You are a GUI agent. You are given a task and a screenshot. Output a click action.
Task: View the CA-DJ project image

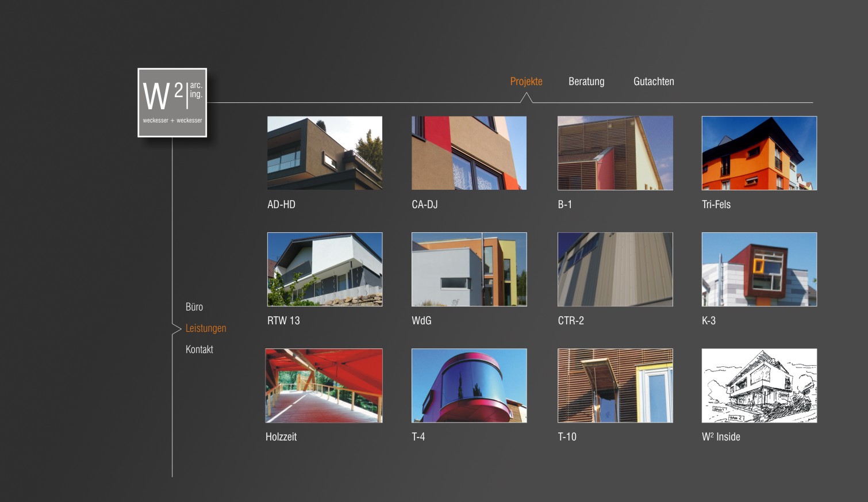point(469,153)
